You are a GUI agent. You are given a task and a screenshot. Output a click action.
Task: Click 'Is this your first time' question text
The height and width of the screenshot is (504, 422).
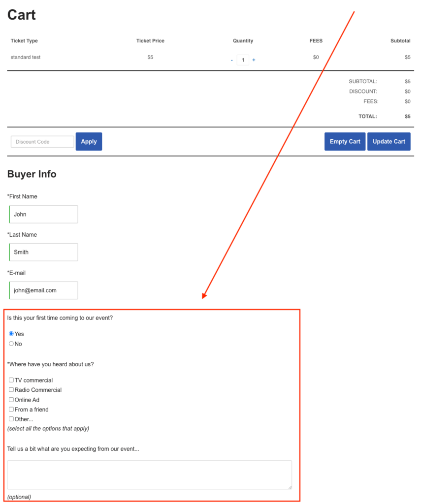click(60, 318)
